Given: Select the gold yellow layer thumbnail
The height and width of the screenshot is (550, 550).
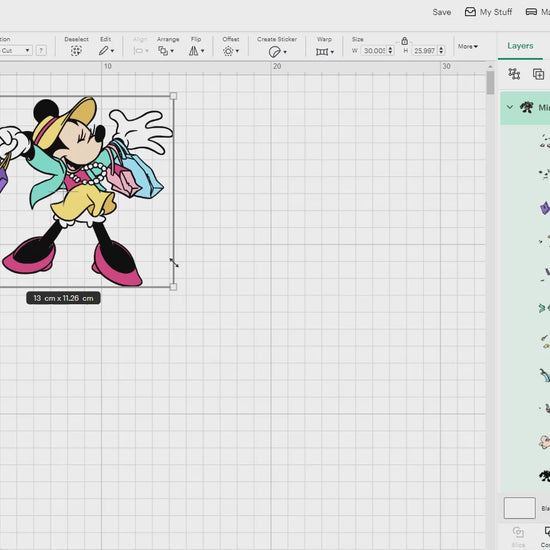Looking at the screenshot, I should pyautogui.click(x=545, y=342).
